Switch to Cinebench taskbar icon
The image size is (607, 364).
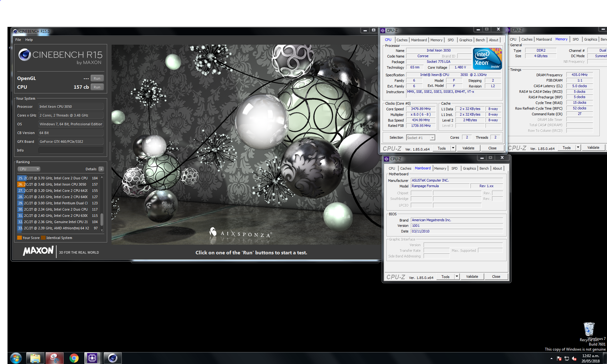click(x=112, y=358)
